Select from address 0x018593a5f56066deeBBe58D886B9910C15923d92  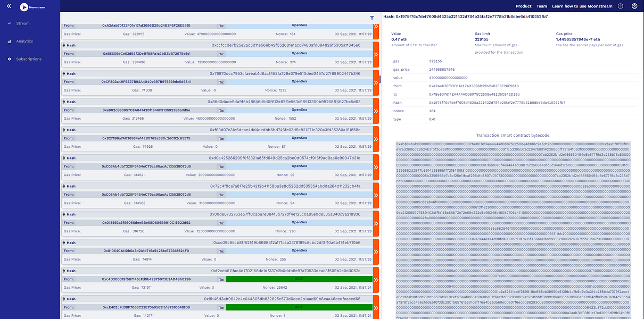pos(146,223)
